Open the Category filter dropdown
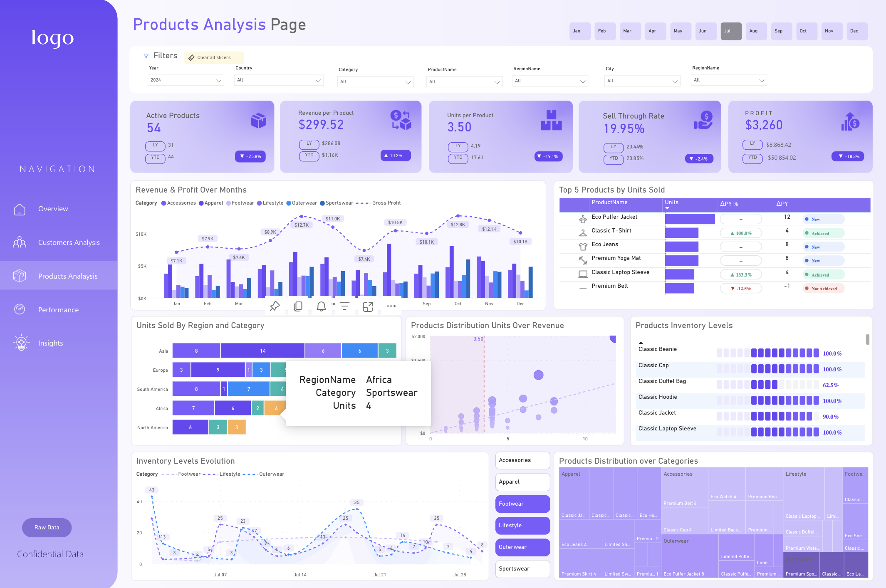This screenshot has width=886, height=588. 375,82
